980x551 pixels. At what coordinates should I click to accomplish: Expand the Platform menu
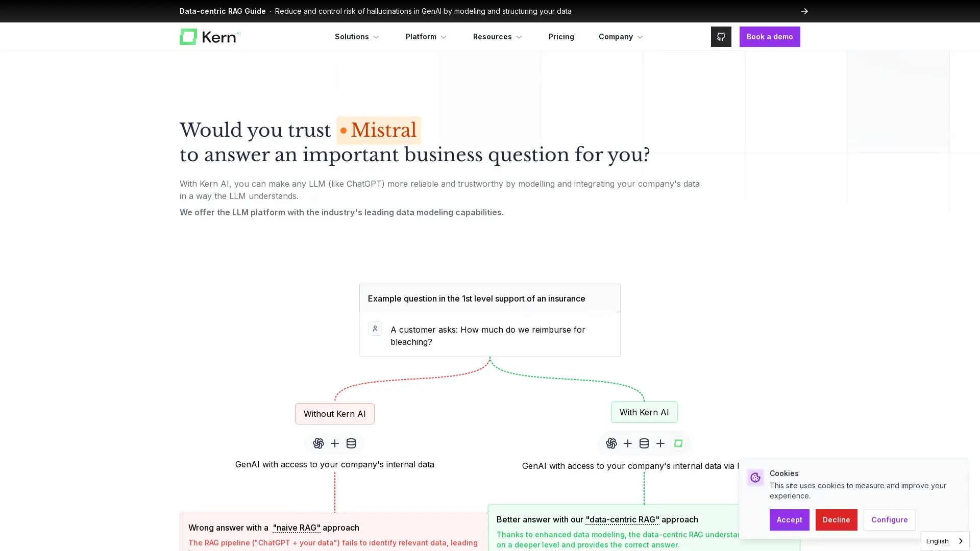(425, 36)
